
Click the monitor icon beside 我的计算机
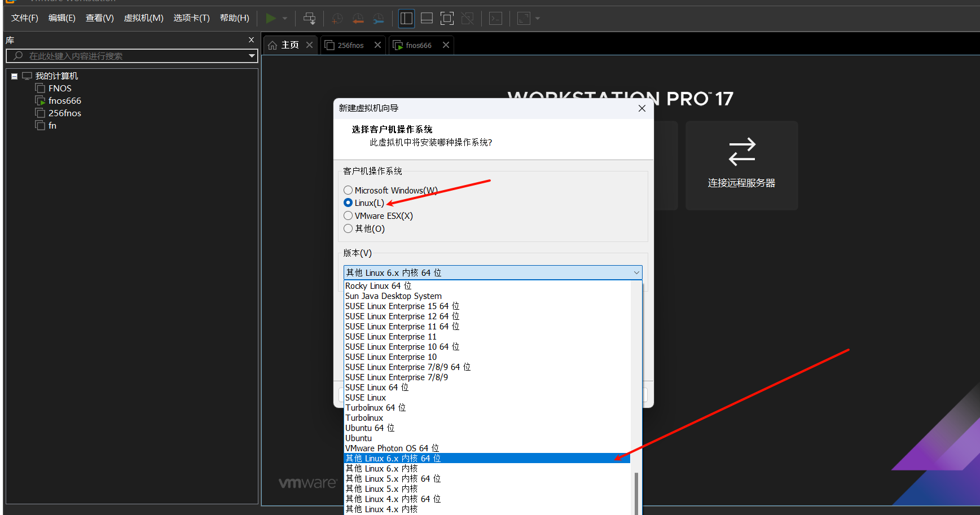coord(27,76)
